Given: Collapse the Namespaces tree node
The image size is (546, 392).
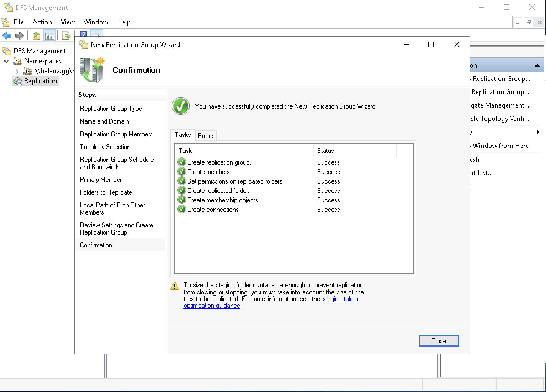Looking at the screenshot, I should coord(6,61).
